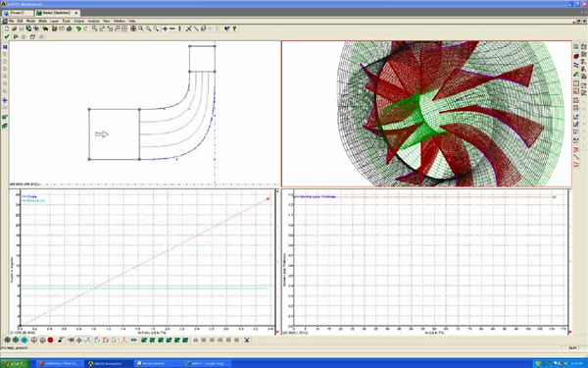
Task: Open the Blade menu
Action: pos(42,21)
